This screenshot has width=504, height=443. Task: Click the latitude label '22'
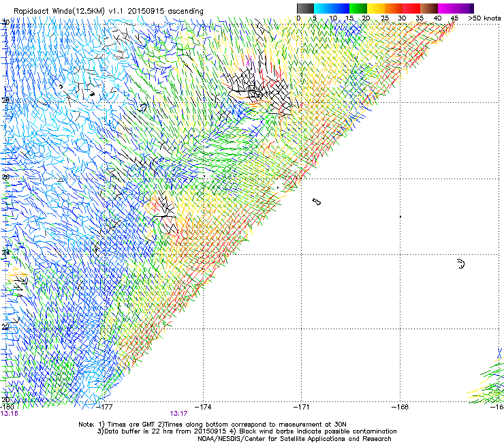5,327
